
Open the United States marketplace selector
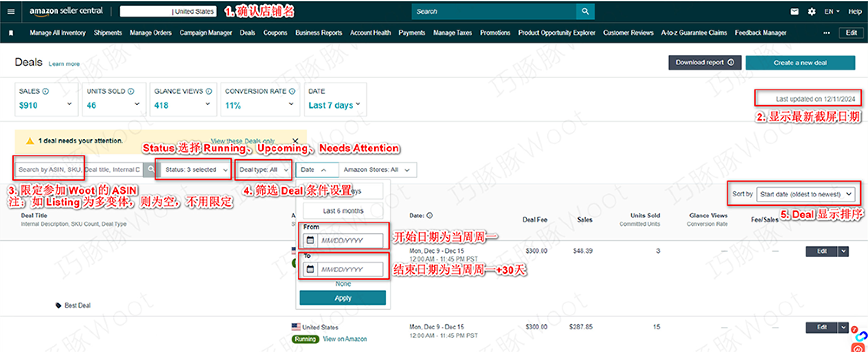(168, 11)
